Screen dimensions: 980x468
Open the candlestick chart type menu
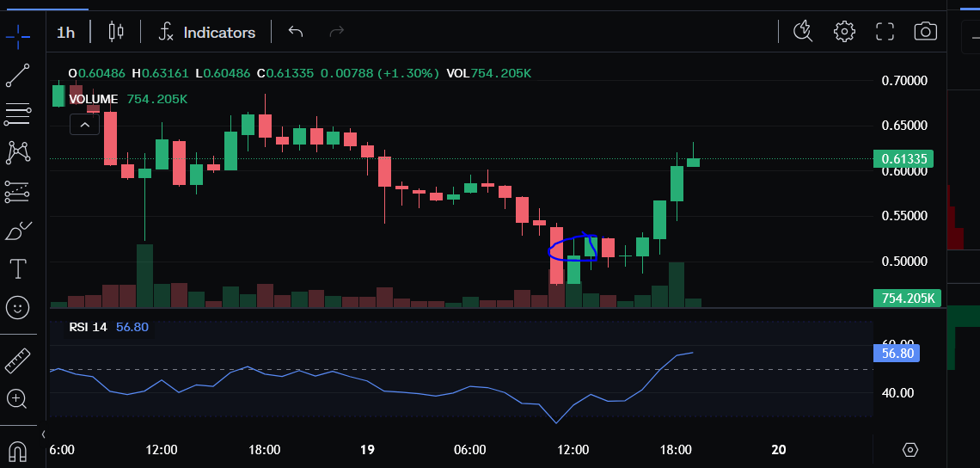(x=116, y=32)
